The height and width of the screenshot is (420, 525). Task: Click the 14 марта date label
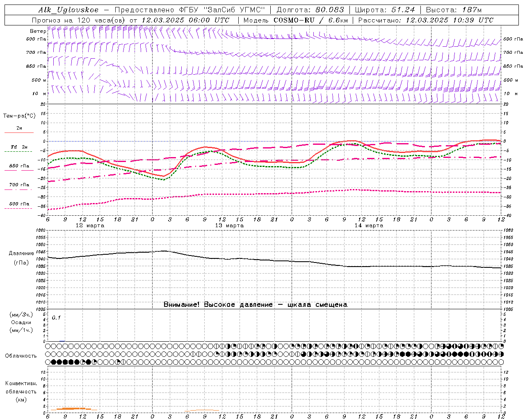[x=369, y=225]
